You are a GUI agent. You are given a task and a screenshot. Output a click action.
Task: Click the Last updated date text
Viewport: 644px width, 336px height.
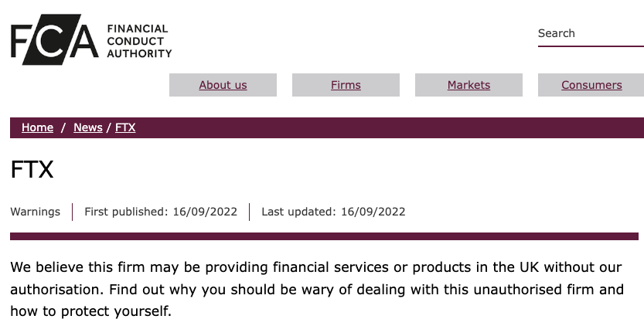[x=333, y=212]
